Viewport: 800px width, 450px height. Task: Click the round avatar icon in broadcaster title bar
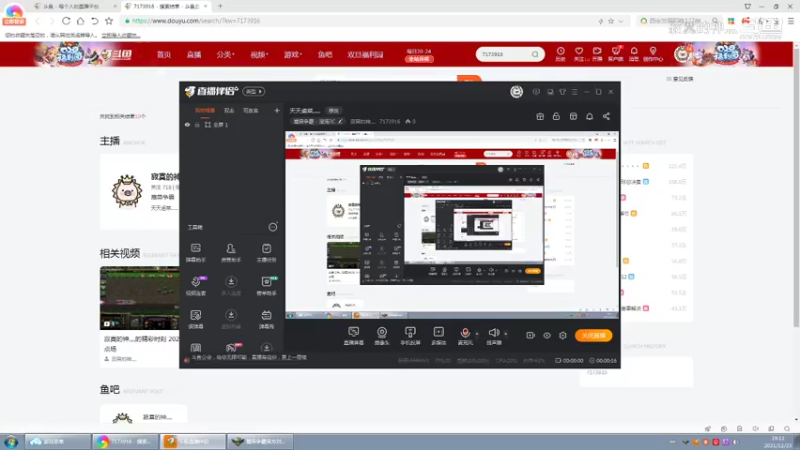coord(516,91)
